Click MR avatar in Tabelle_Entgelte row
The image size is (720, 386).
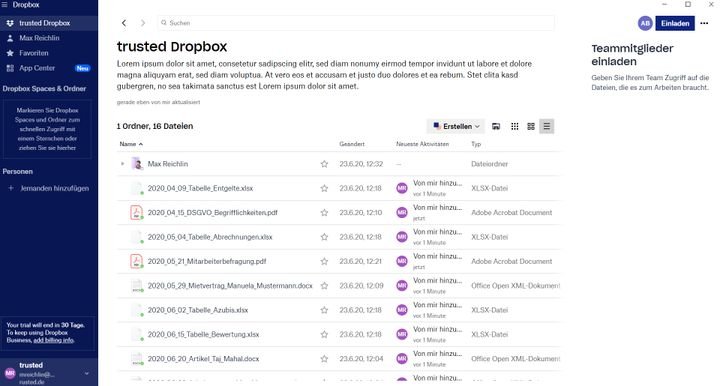pos(402,188)
